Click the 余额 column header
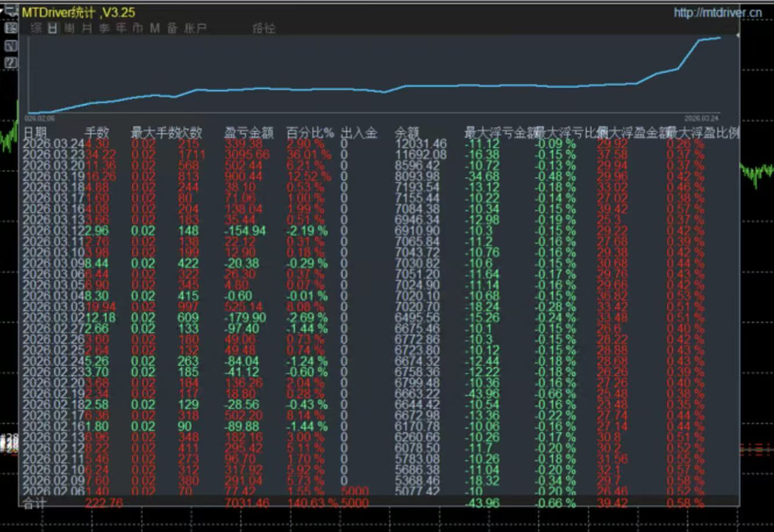Image resolution: width=774 pixels, height=532 pixels. [406, 132]
